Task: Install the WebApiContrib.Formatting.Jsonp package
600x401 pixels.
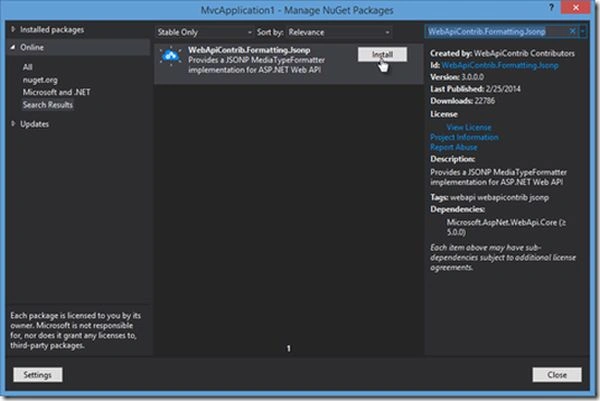Action: tap(382, 54)
